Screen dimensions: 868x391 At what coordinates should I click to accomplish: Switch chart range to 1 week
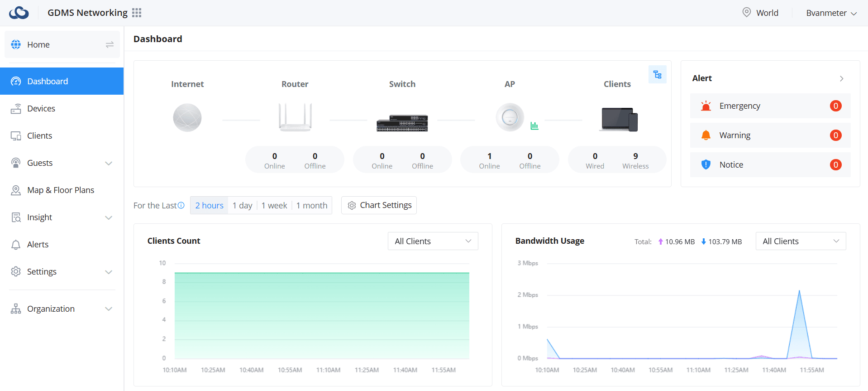pyautogui.click(x=274, y=205)
